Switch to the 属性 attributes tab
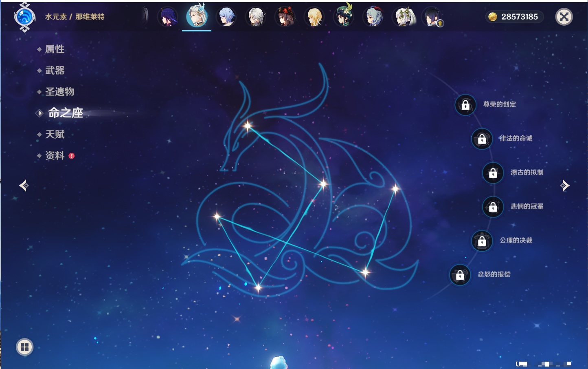The image size is (588, 369). 55,49
